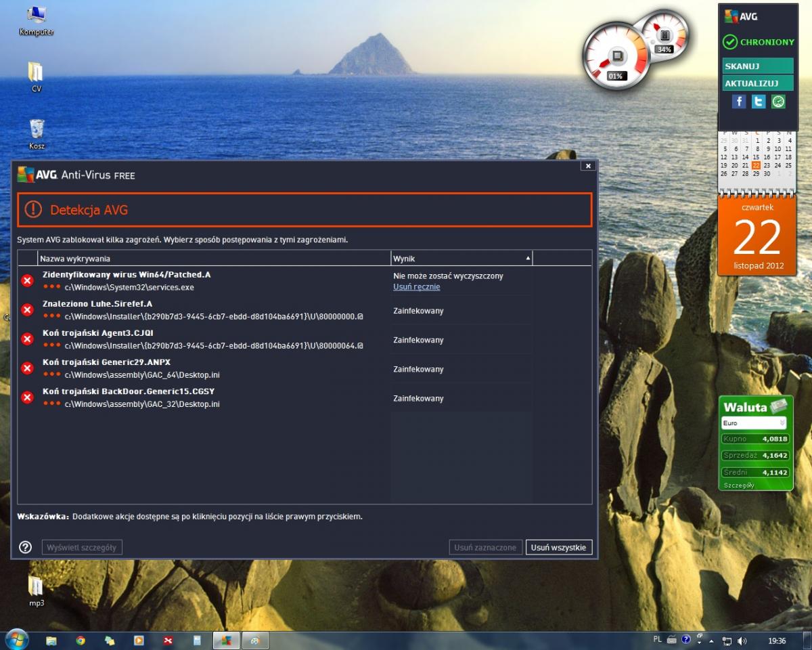The width and height of the screenshot is (812, 650).
Task: Click the Usuń zaznaczone button
Action: (x=485, y=547)
